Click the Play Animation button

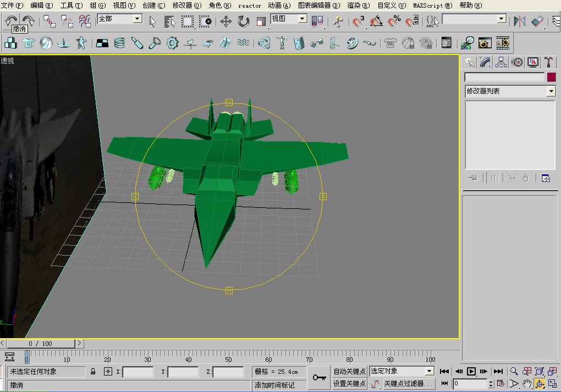(471, 371)
